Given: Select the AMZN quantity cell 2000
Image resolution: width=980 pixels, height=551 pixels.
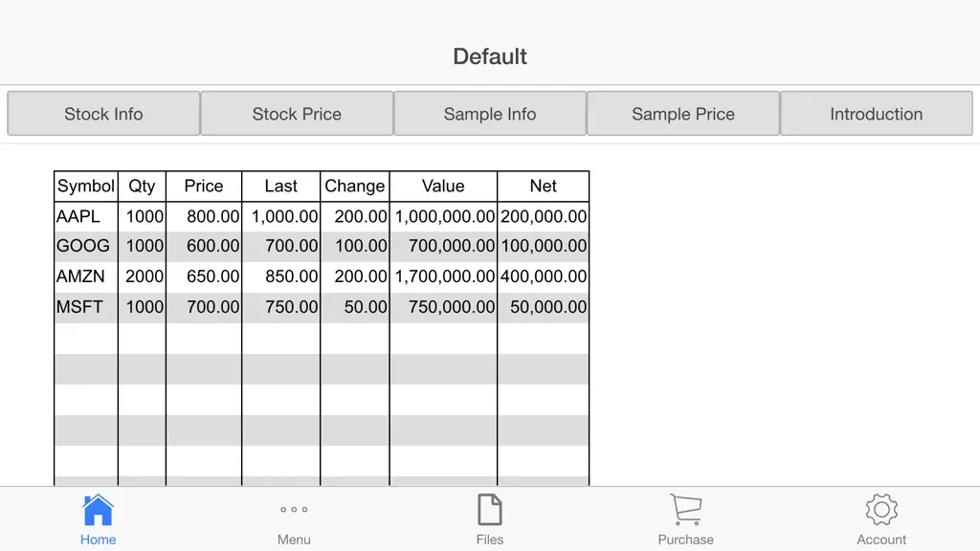Looking at the screenshot, I should click(142, 276).
